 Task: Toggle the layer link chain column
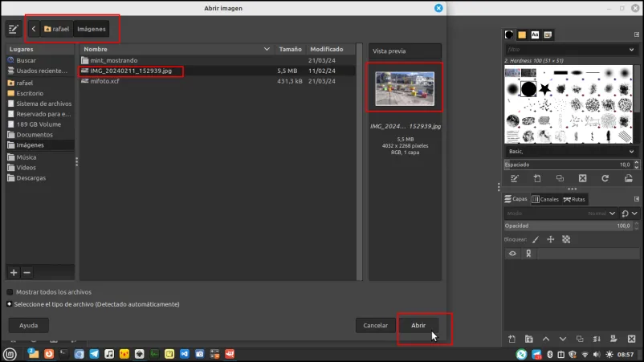(x=528, y=254)
